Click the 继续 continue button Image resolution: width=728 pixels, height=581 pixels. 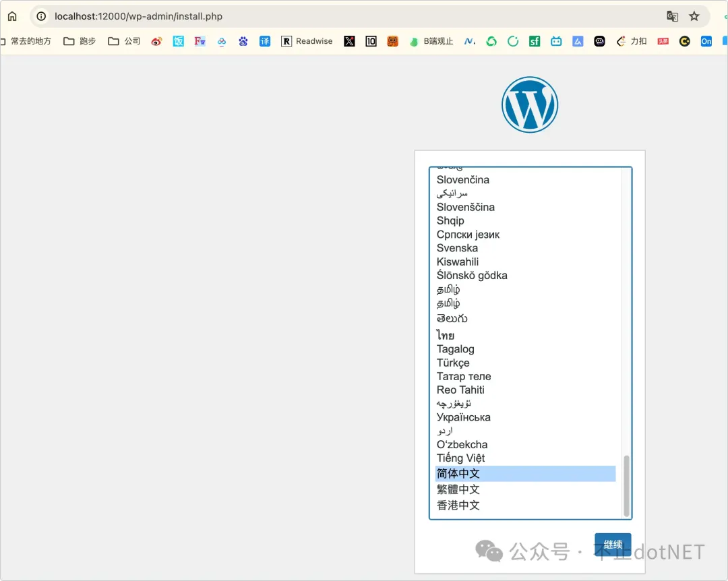613,545
